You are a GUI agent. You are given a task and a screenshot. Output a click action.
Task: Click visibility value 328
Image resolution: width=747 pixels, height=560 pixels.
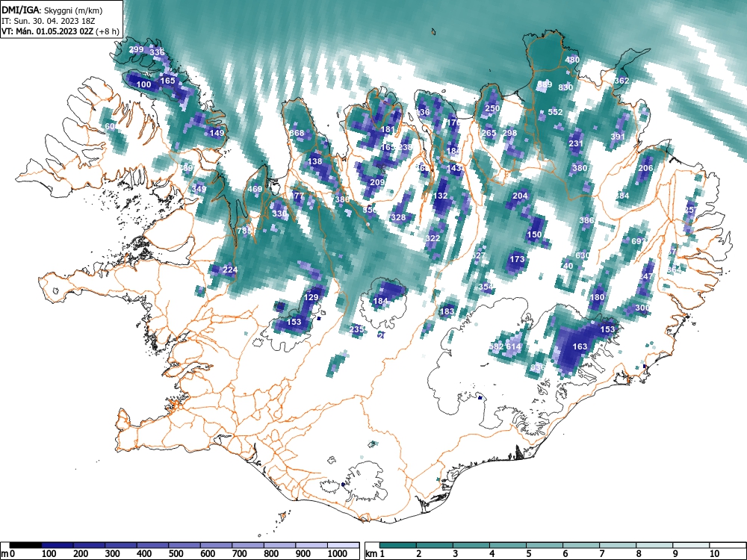pos(398,217)
